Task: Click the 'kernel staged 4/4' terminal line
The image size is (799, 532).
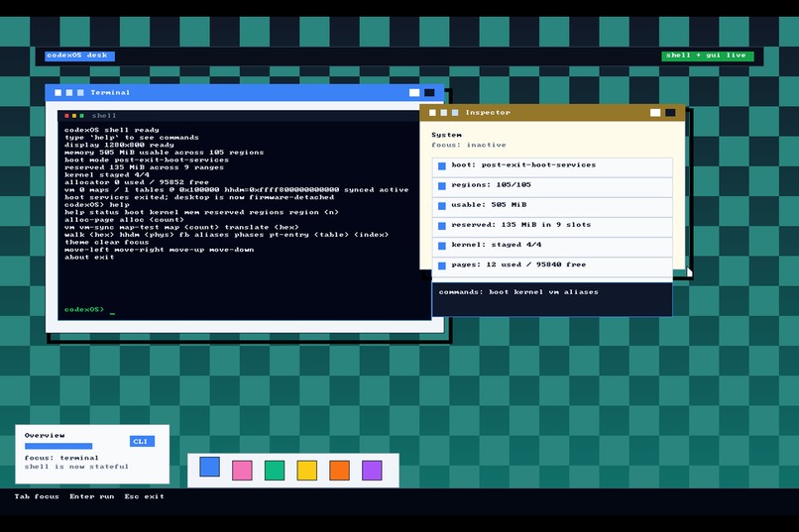Action: click(107, 174)
